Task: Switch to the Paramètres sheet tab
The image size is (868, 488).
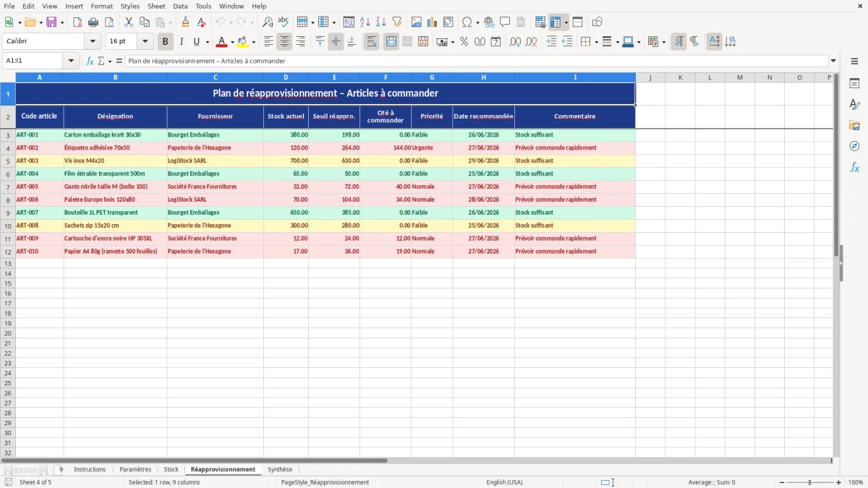Action: [x=135, y=470]
